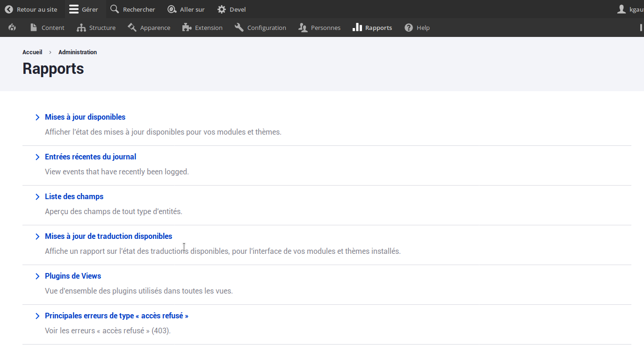Click the chevron beside Liste des champs
Image resolution: width=644 pixels, height=345 pixels.
point(37,197)
